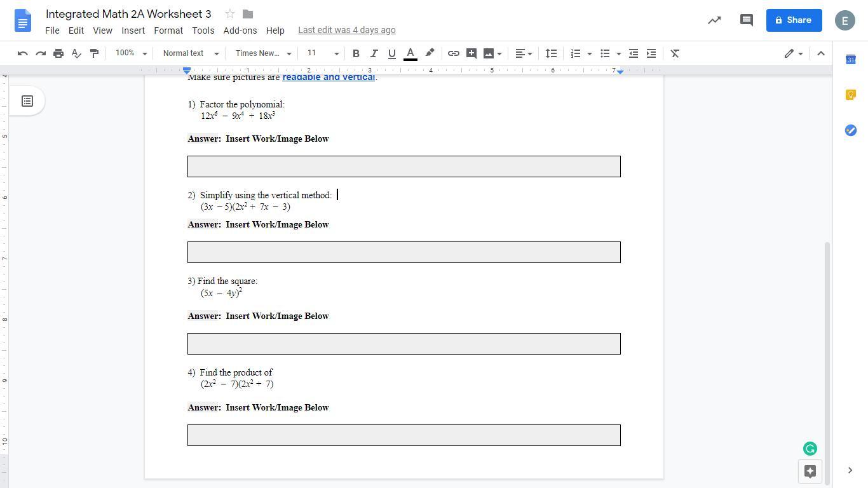Decrease the paragraph indent
The width and height of the screenshot is (868, 488).
point(634,53)
